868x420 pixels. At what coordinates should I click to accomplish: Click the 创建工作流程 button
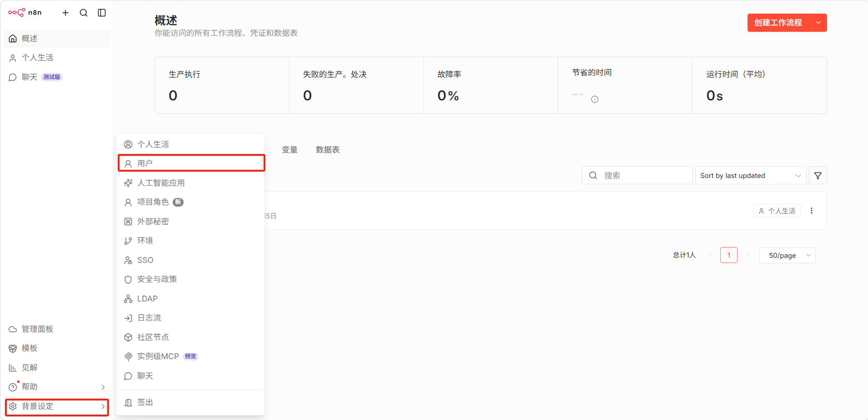coord(778,23)
